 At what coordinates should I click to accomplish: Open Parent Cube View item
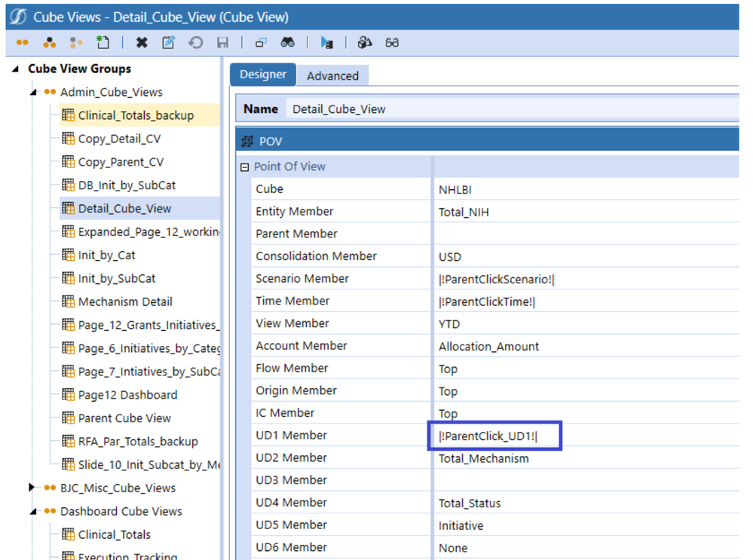[x=124, y=418]
